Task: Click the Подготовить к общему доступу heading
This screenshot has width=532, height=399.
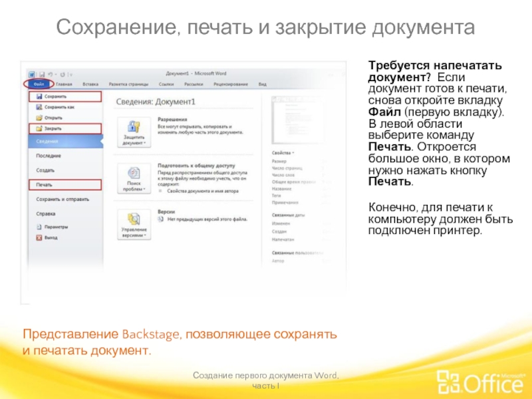Action: click(196, 166)
